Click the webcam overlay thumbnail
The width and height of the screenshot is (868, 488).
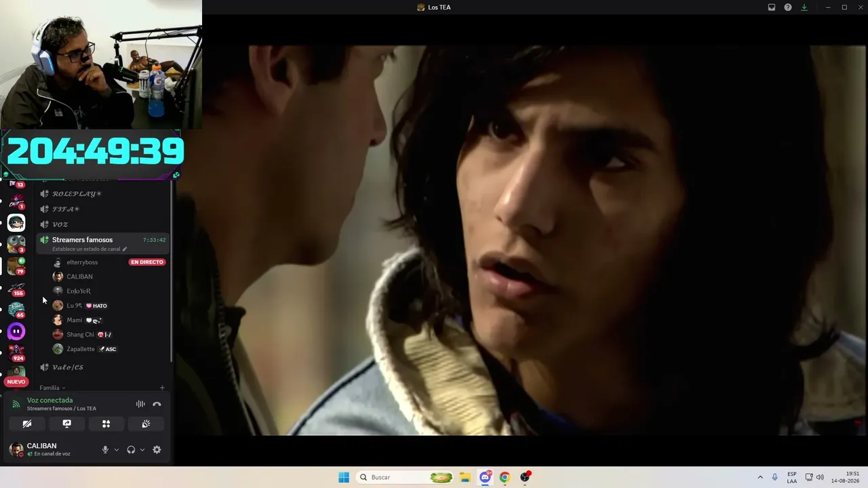click(x=101, y=64)
